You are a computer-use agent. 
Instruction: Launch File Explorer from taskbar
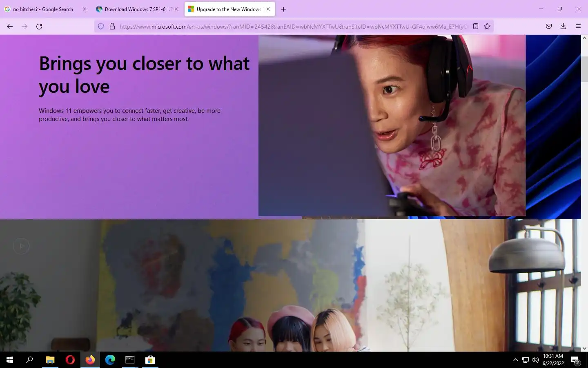50,360
